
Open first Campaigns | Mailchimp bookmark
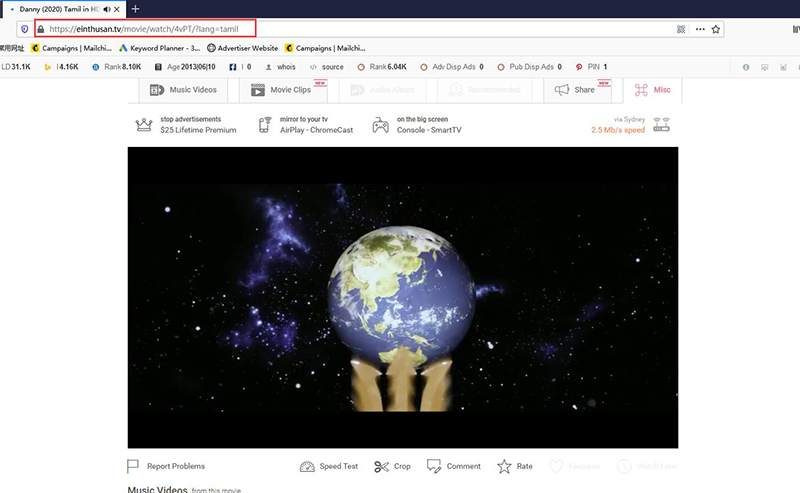(x=71, y=48)
